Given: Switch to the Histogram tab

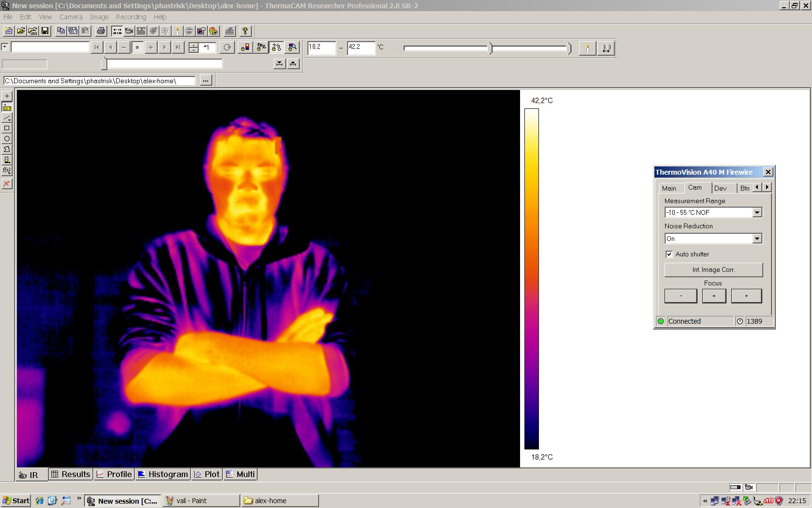Looking at the screenshot, I should coord(163,474).
